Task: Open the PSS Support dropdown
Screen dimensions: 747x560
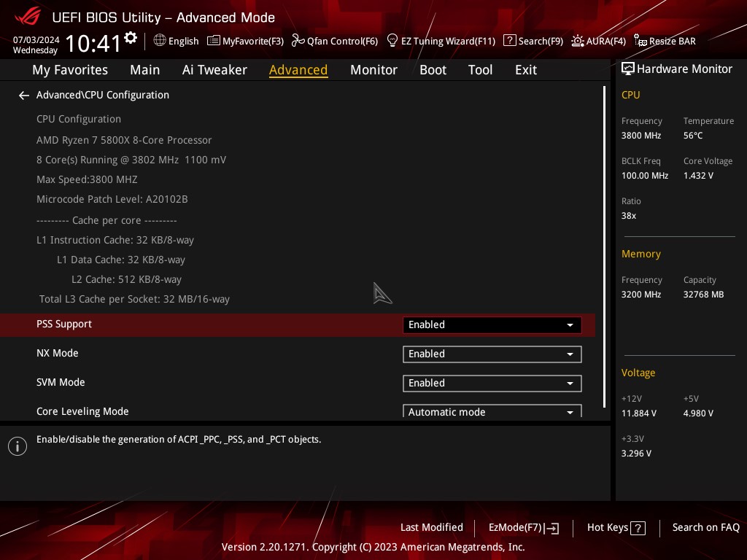Action: [x=492, y=324]
